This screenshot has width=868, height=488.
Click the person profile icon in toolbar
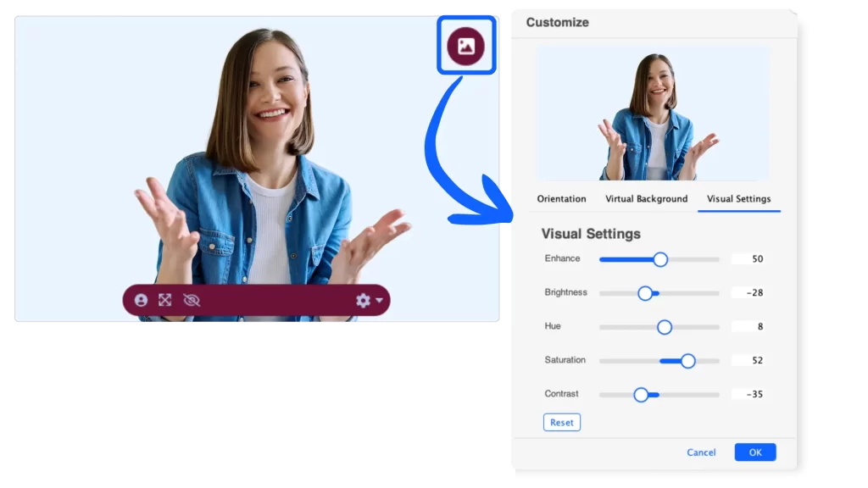coord(141,300)
